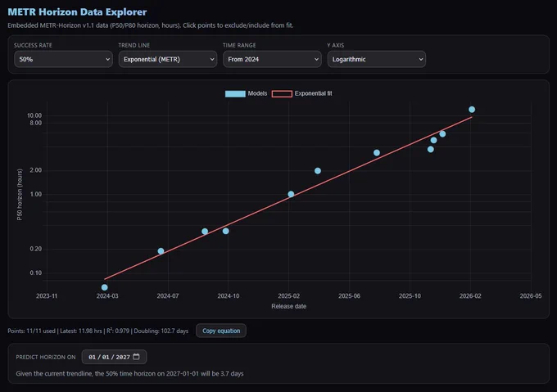The image size is (557, 392).
Task: Open the Y Axis Logarithmic dropdown
Action: point(377,59)
